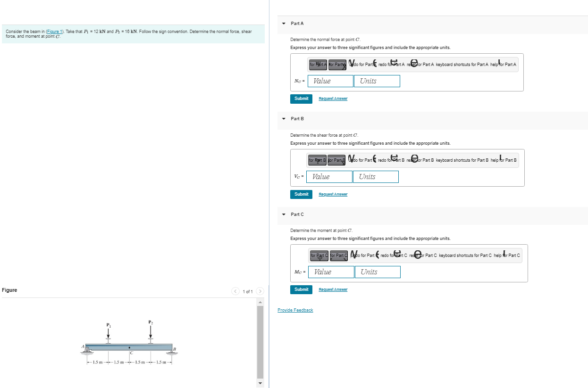
Task: Click the '1 of 1' figure counter
Action: click(247, 292)
